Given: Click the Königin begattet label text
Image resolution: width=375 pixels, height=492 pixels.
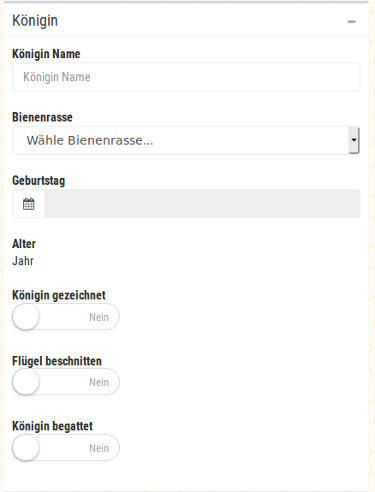Looking at the screenshot, I should click(52, 426).
